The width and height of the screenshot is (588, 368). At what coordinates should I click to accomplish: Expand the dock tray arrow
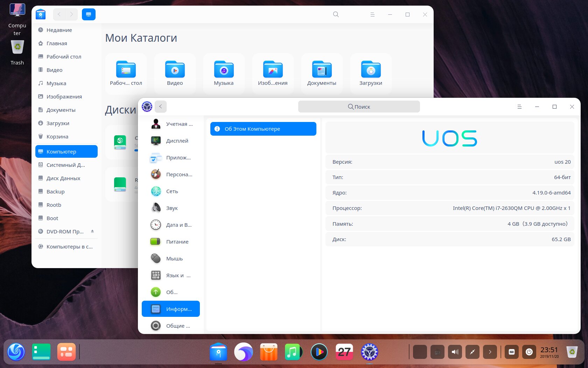click(490, 352)
